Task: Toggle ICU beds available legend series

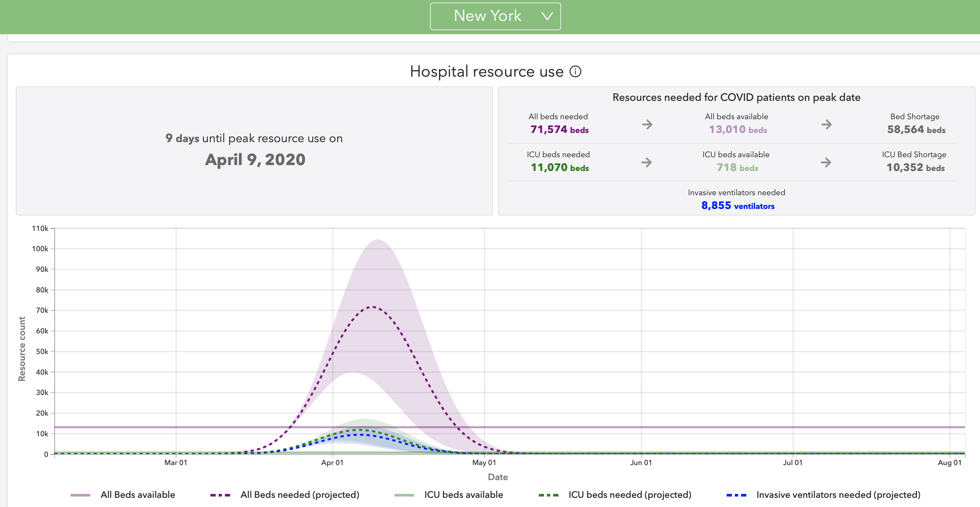Action: coord(463,495)
